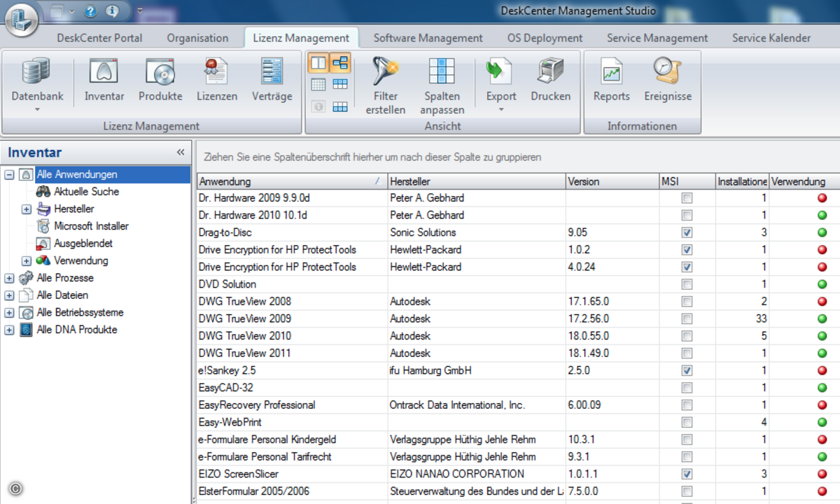This screenshot has width=840, height=504.
Task: Sort by Verwendung column header
Action: 804,181
